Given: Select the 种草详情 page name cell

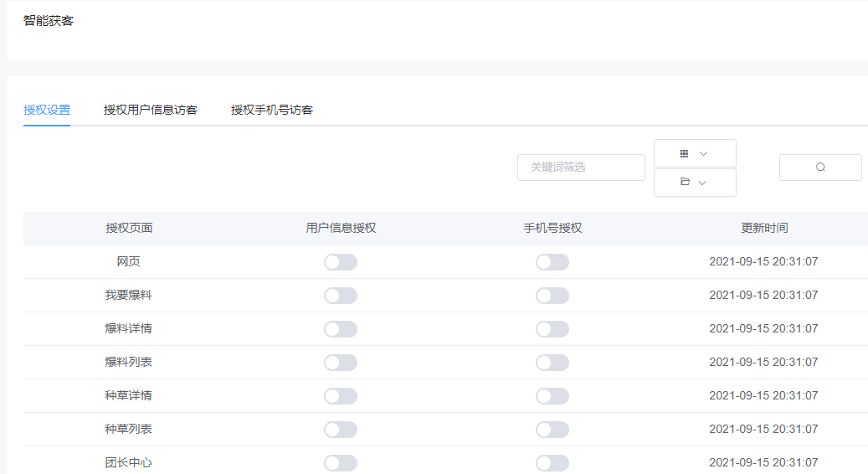Looking at the screenshot, I should [x=128, y=395].
